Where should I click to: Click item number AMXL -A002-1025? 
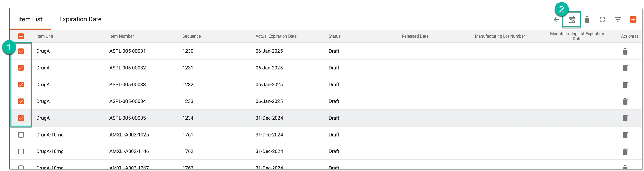tap(129, 135)
